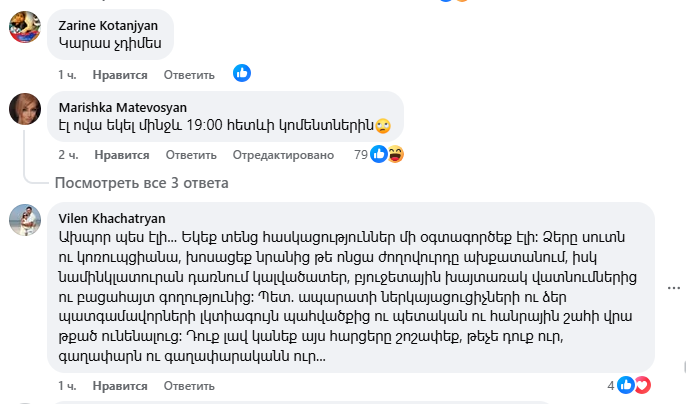This screenshot has height=404, width=686.
Task: Open the name link Vilen Khachatryan
Action: (x=112, y=218)
